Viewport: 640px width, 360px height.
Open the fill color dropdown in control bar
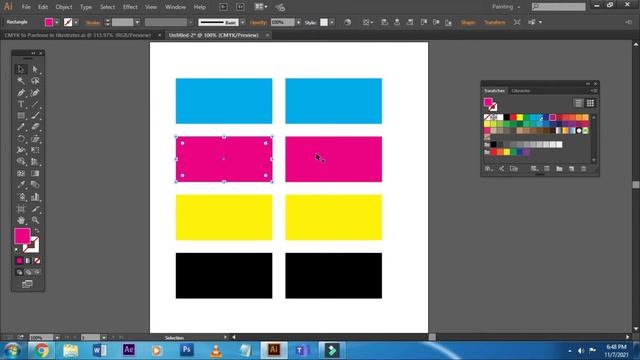57,22
